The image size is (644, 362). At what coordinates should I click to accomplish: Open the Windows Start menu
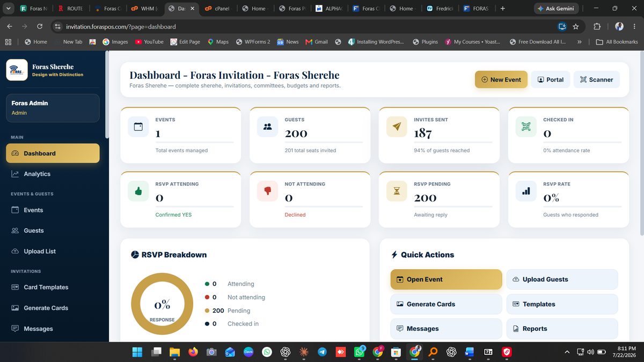tap(137, 352)
